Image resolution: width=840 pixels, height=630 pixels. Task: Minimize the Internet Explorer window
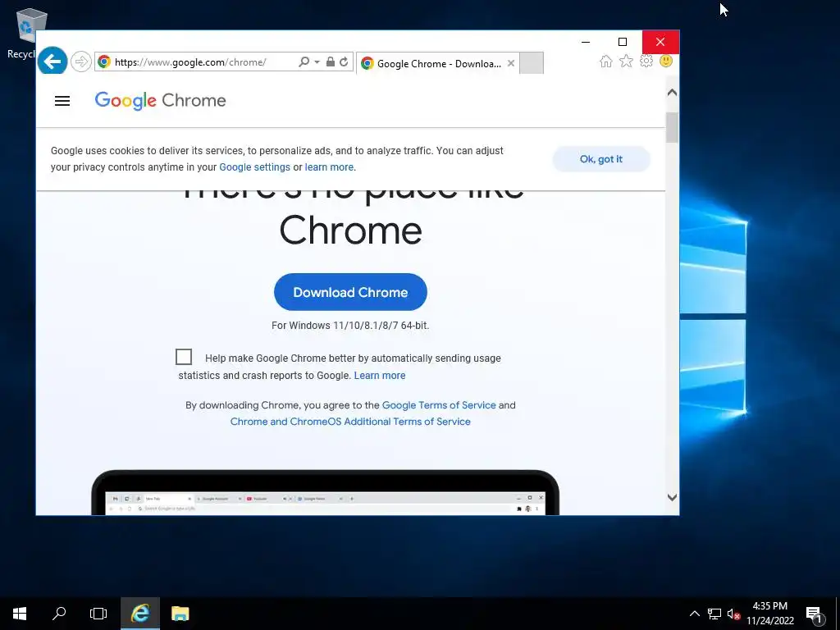click(586, 42)
